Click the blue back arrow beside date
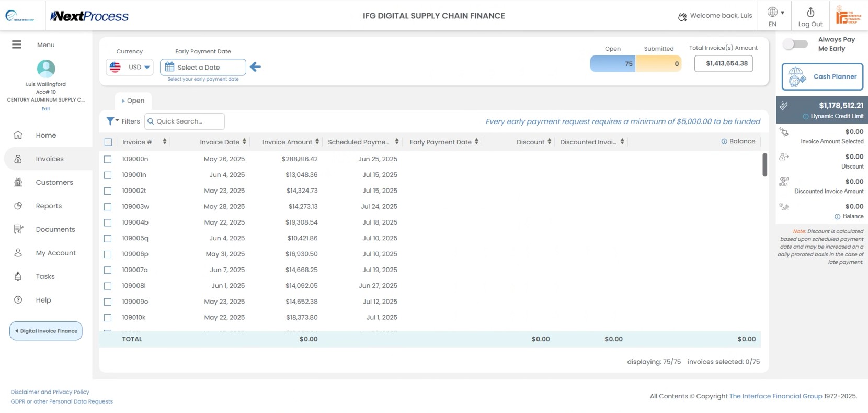868x413 pixels. coord(255,67)
